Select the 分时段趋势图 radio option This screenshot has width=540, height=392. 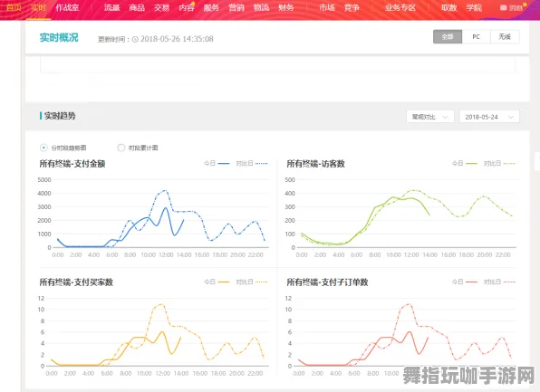click(43, 148)
